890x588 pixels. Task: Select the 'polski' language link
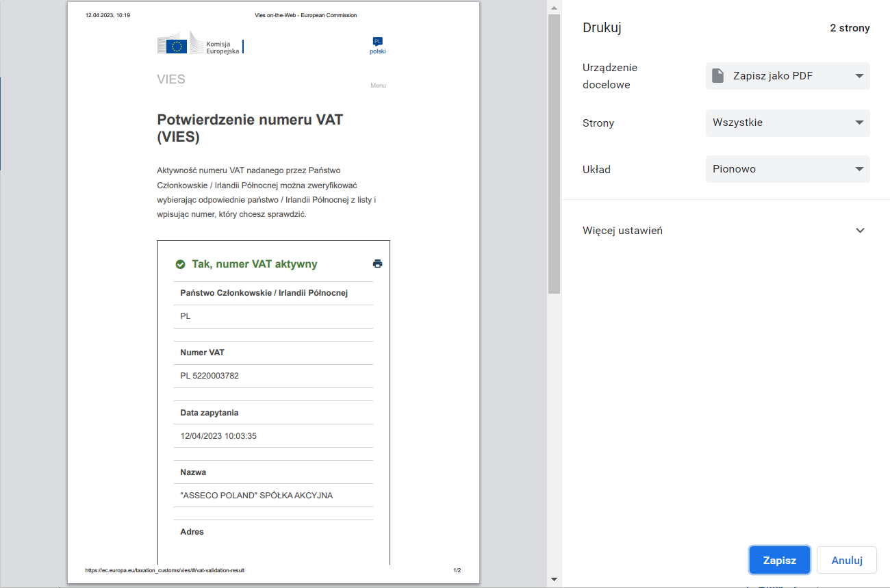point(377,50)
